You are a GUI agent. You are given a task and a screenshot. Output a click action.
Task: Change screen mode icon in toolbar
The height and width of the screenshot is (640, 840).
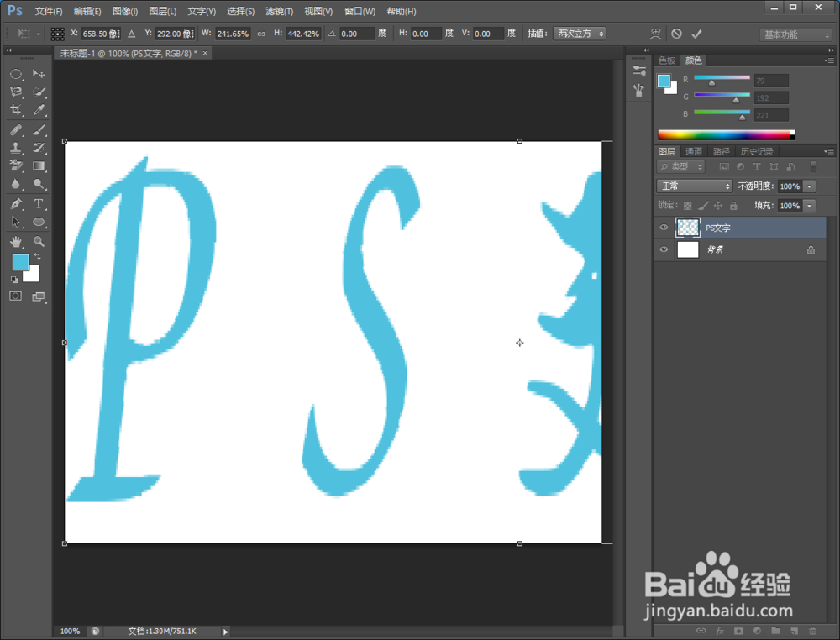(x=39, y=296)
